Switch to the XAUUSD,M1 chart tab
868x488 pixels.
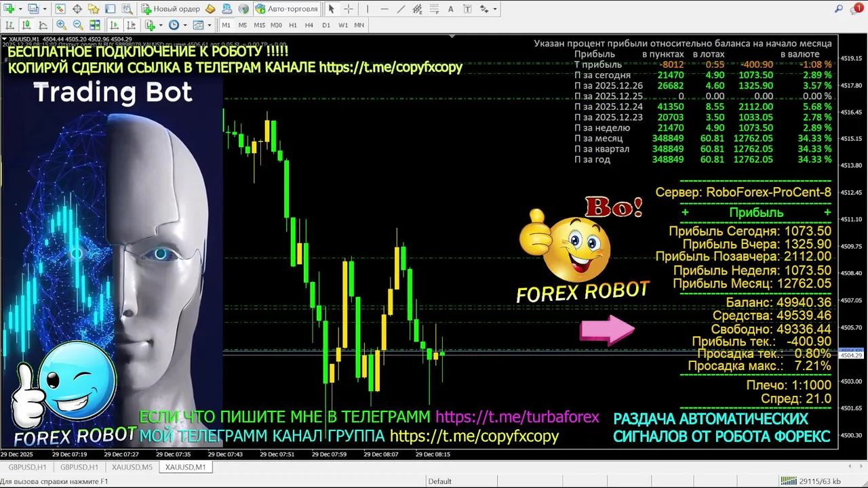pyautogui.click(x=186, y=467)
